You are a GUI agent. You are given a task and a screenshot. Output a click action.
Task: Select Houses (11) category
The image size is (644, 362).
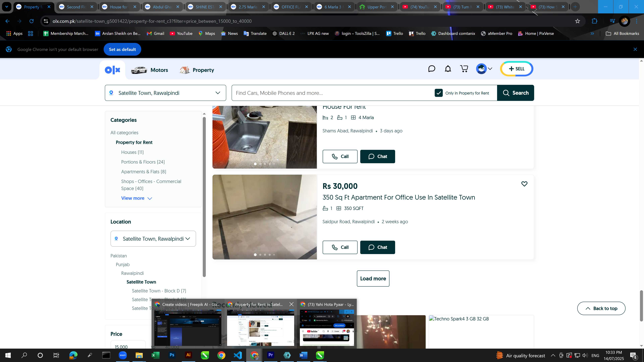[132, 152]
